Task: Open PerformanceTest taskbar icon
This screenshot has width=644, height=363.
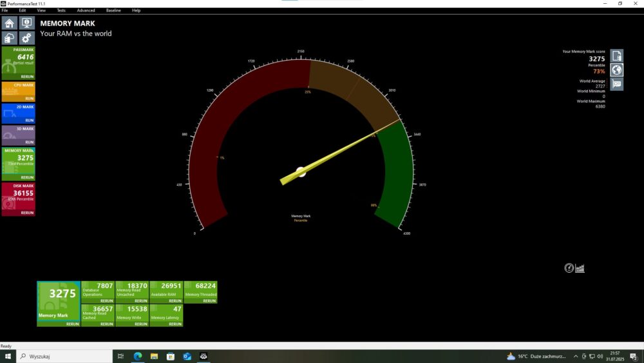Action: click(204, 356)
